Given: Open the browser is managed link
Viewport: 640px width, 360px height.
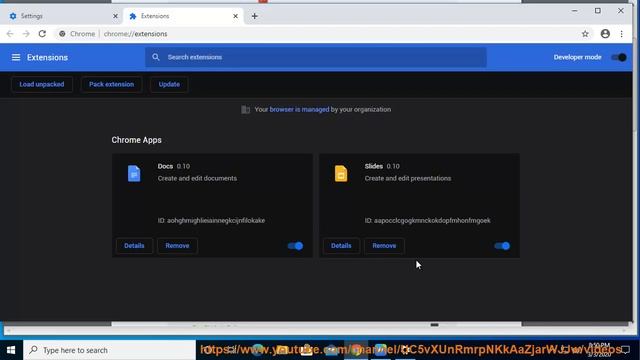Looking at the screenshot, I should click(299, 109).
